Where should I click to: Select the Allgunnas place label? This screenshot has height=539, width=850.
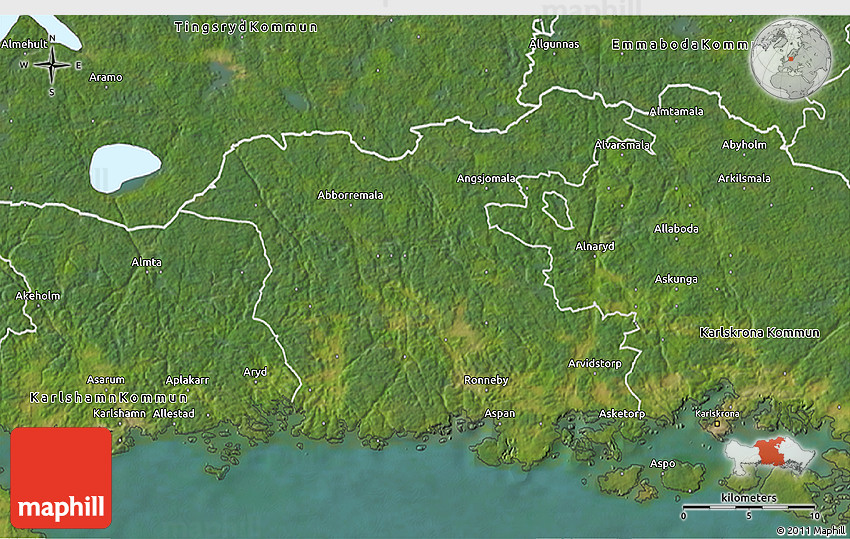pyautogui.click(x=554, y=44)
